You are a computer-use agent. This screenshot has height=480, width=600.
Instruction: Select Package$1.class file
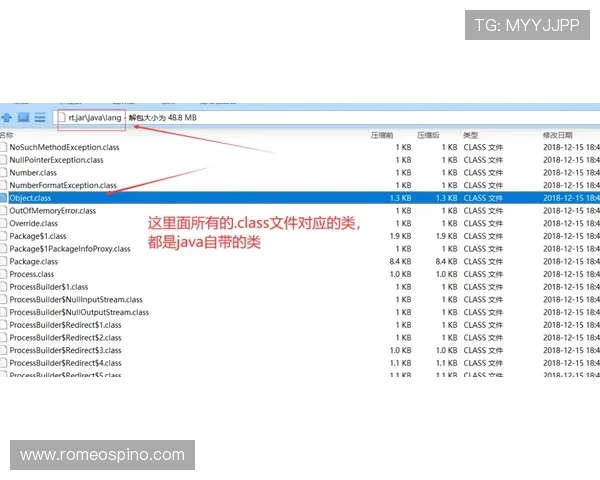pos(38,236)
